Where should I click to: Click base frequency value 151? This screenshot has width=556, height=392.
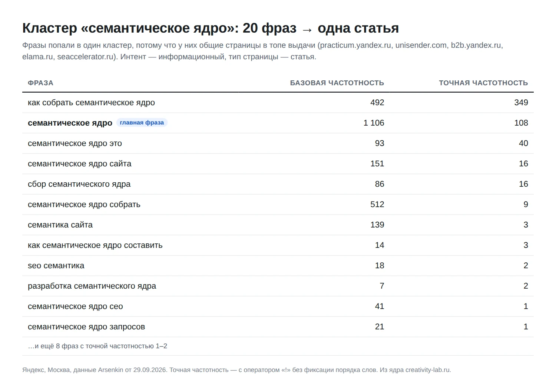pyautogui.click(x=377, y=164)
